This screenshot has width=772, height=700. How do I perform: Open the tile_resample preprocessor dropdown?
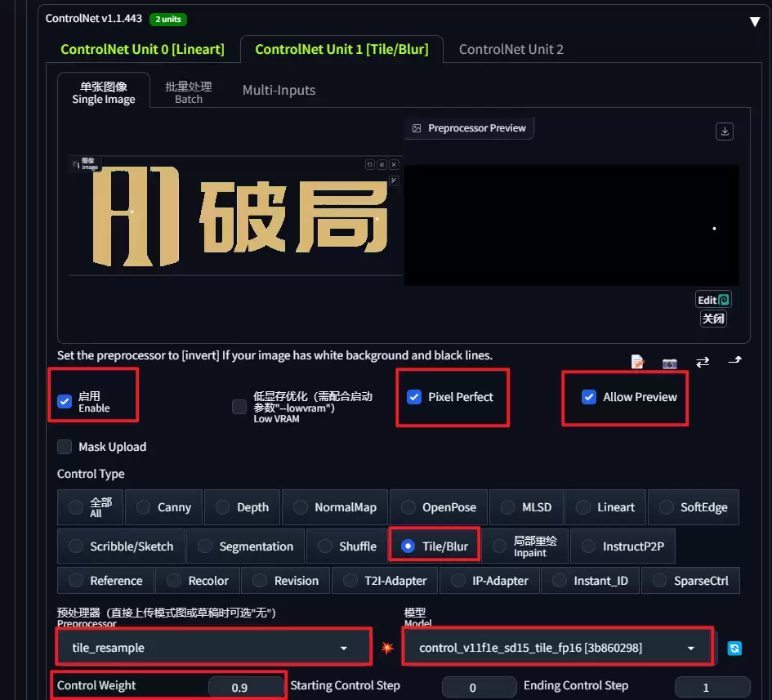click(213, 648)
